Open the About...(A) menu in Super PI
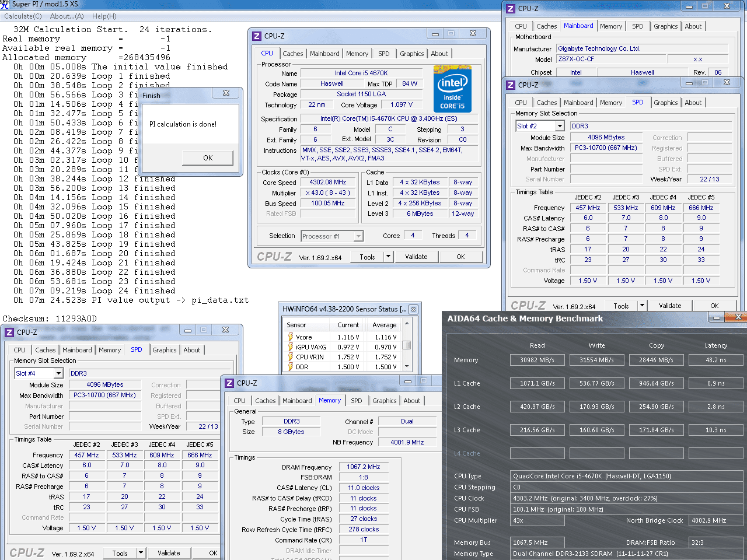Screen dimensions: 747x560 [x=67, y=16]
